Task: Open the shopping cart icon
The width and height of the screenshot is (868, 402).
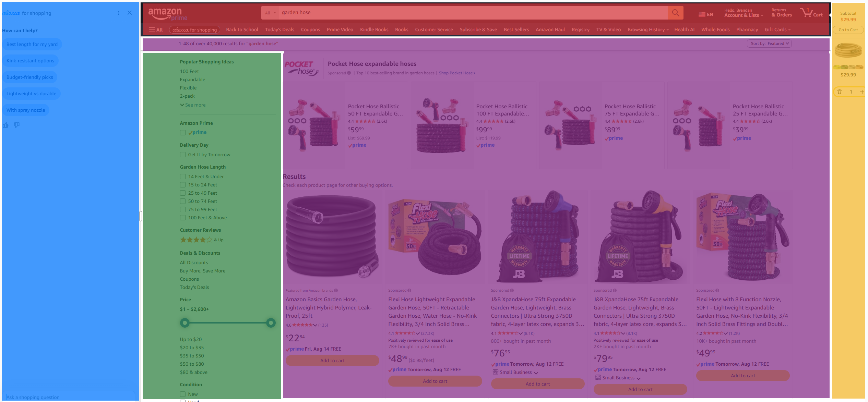Action: tap(811, 13)
